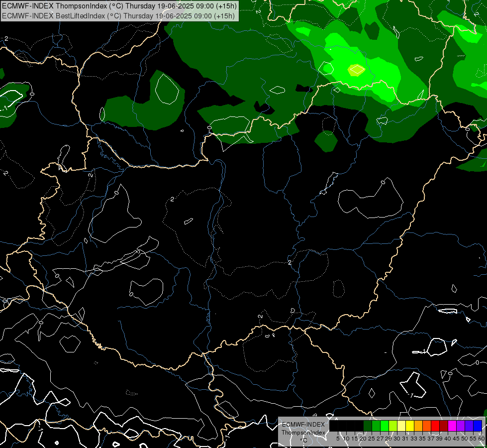The height and width of the screenshot is (448, 487).
Task: Select the pale yellow 30–31 legend swatch
Action: pos(401,426)
